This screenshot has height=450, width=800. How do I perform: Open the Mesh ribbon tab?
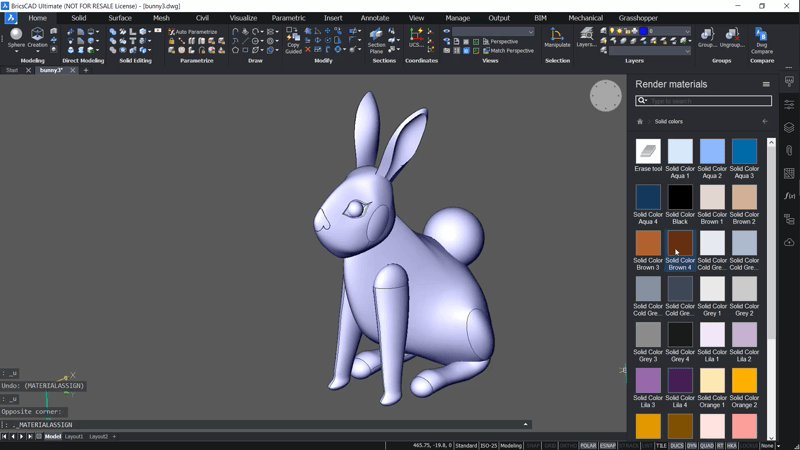tap(161, 18)
